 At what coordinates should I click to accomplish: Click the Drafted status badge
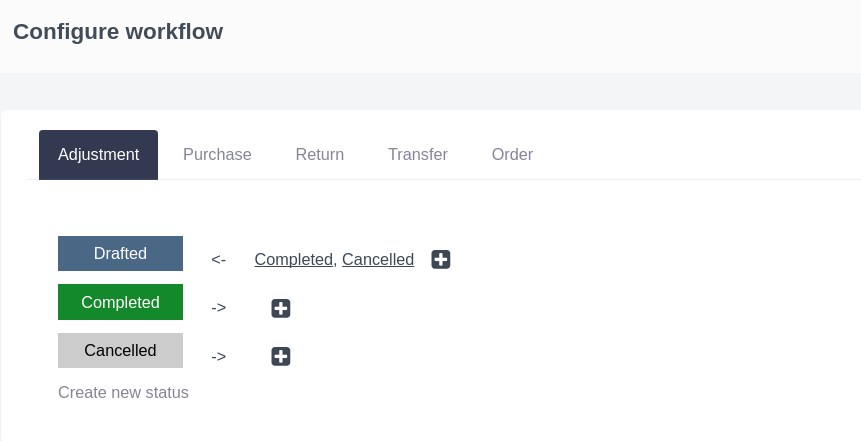120,254
